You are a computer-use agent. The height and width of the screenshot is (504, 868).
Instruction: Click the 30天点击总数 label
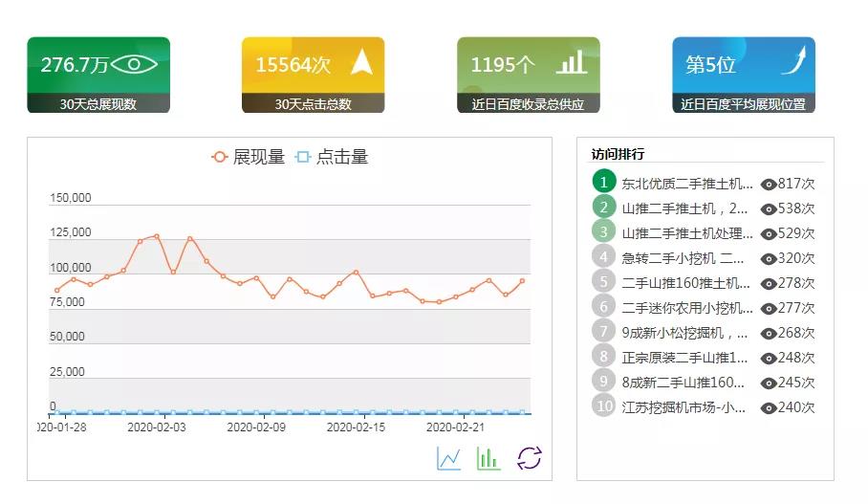[314, 104]
